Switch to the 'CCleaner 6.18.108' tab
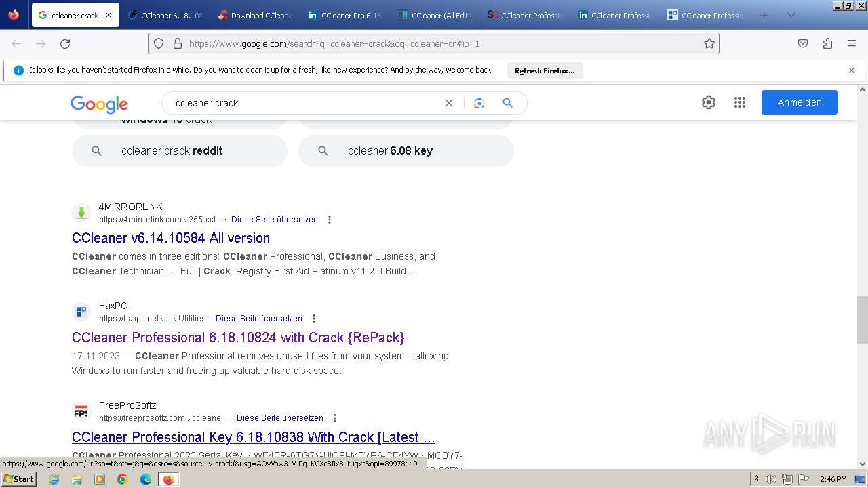The width and height of the screenshot is (868, 488). (x=166, y=15)
